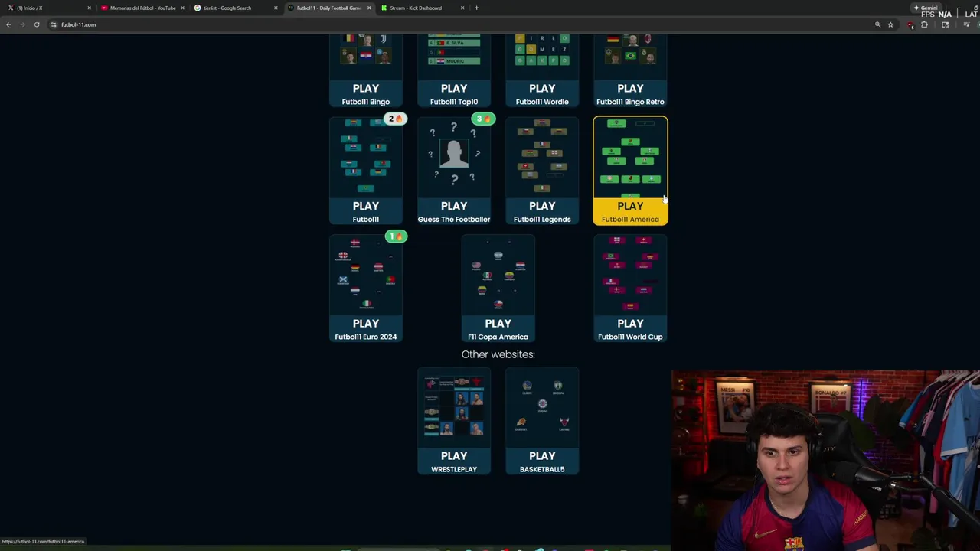This screenshot has width=980, height=551.
Task: Open a new browser tab
Action: coord(476,8)
